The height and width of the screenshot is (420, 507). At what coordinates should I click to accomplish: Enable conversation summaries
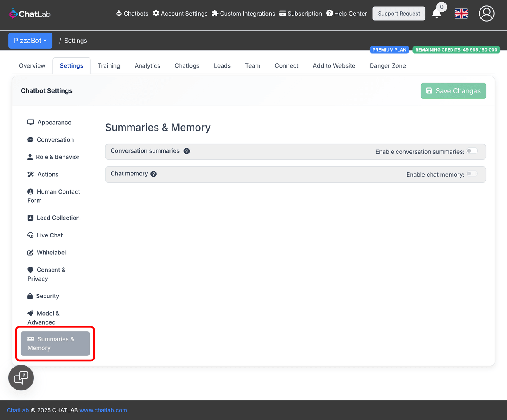click(x=472, y=150)
